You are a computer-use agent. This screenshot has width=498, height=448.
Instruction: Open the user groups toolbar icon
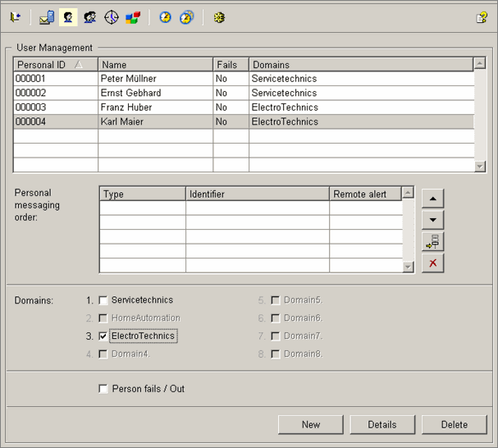[x=90, y=17]
